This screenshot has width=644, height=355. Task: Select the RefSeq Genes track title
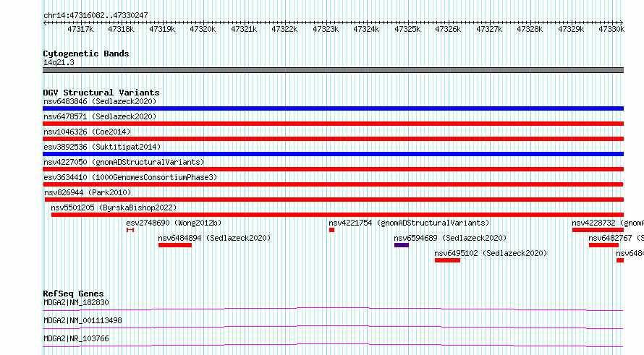pos(73,294)
